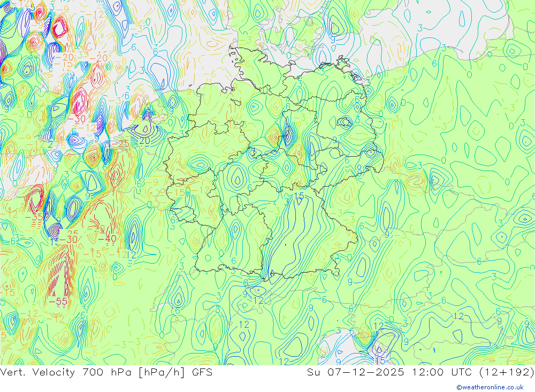
Task: Click the blue '15' label in central Germany
Action: [299, 196]
